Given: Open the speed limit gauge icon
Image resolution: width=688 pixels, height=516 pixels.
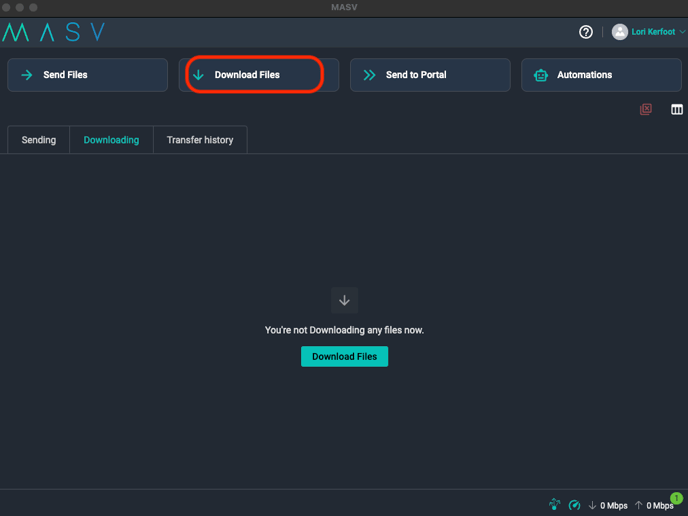Looking at the screenshot, I should [574, 505].
